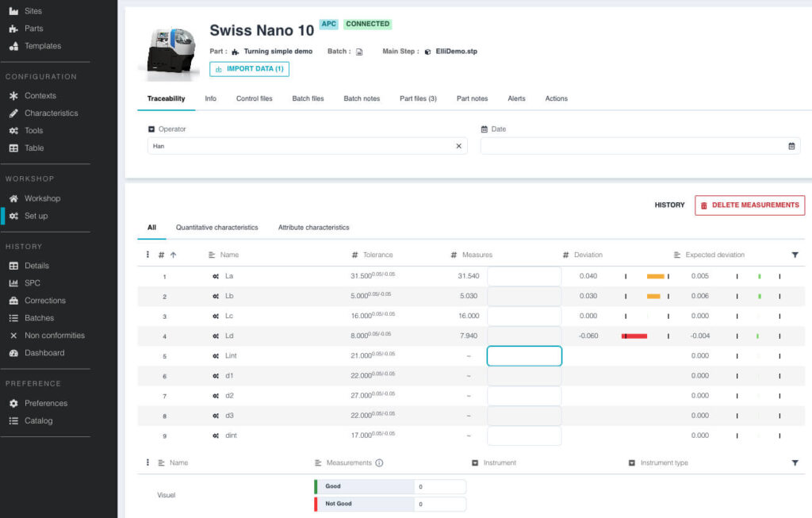Show Attribute characteristics tab
The image size is (812, 518).
313,228
